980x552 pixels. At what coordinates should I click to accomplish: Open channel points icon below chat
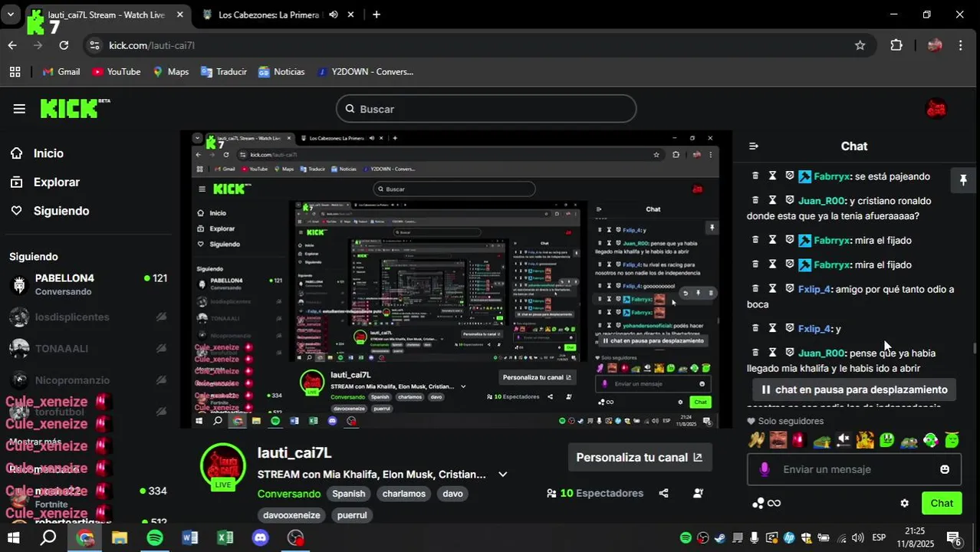758,503
